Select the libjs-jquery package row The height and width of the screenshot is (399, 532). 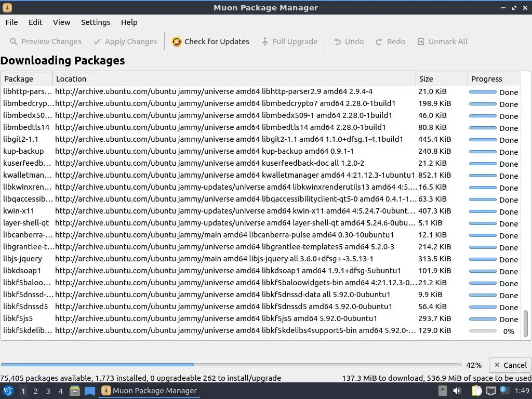[261, 259]
